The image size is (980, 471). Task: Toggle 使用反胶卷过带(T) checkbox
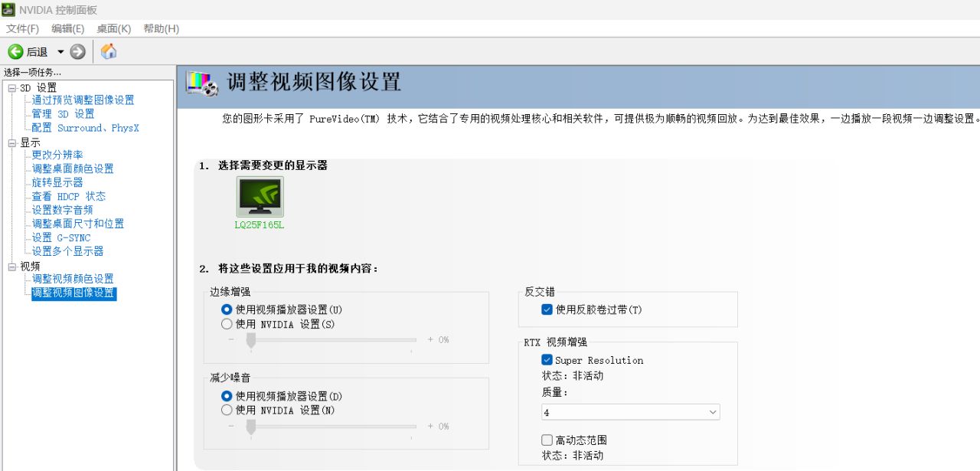coord(547,309)
